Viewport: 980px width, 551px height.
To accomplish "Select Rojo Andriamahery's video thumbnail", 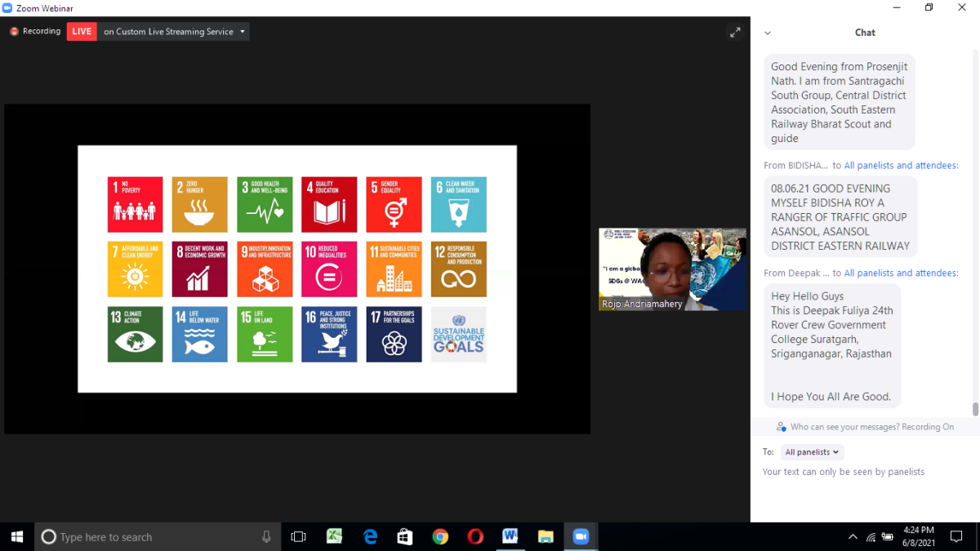I will (672, 269).
